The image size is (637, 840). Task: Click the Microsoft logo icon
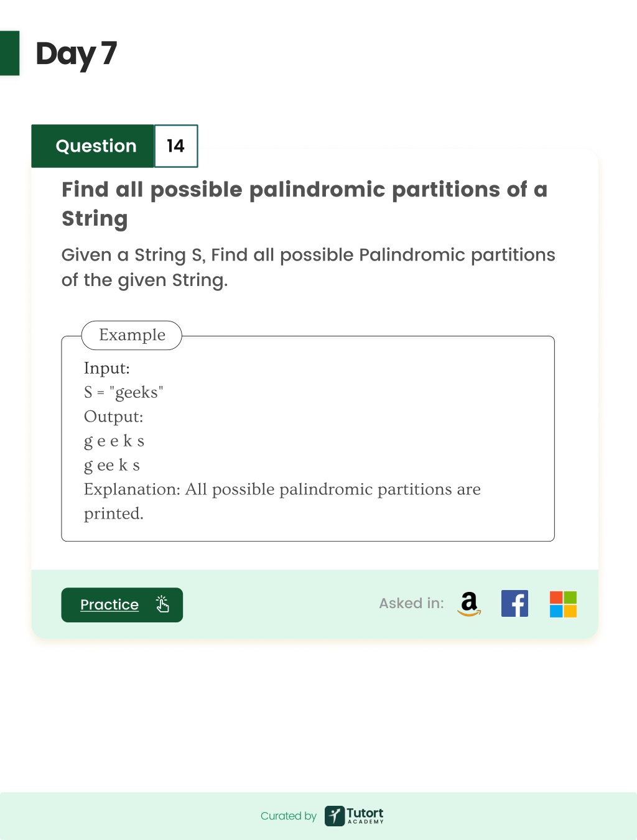tap(563, 604)
